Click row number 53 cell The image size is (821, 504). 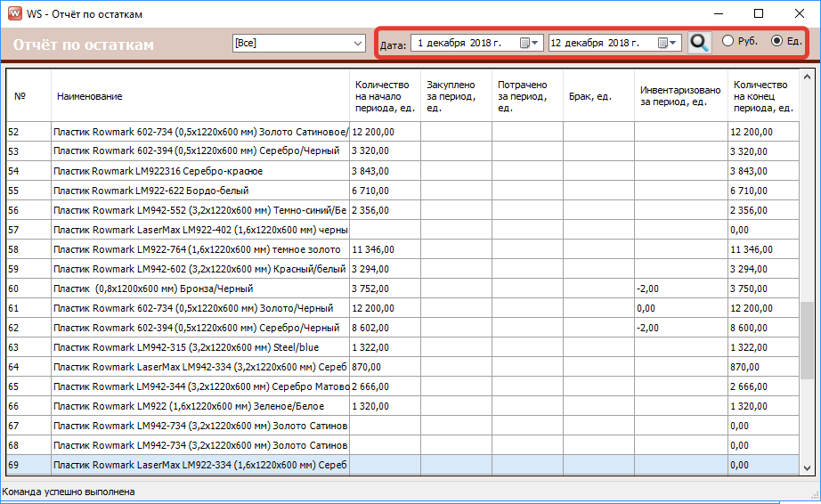(28, 151)
